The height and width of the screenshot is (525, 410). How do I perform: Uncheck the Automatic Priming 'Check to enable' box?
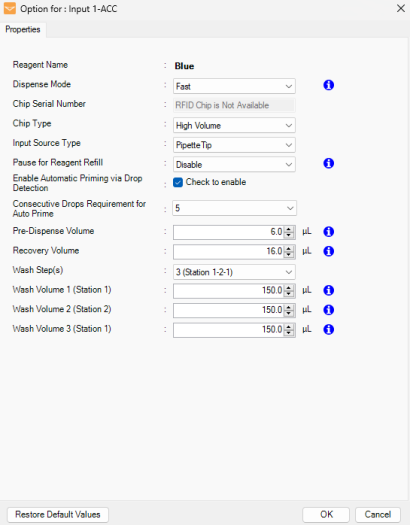click(178, 182)
